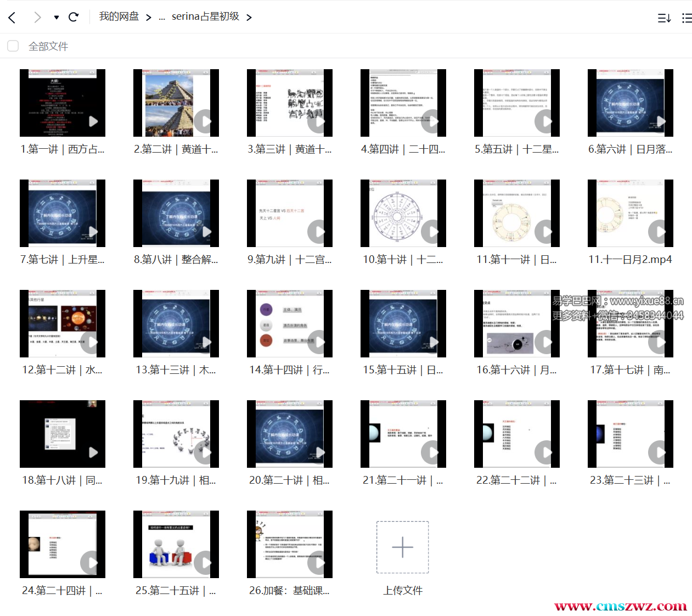Click the chevron after serina占星初级
Viewport: 692px width, 616px height.
click(249, 18)
